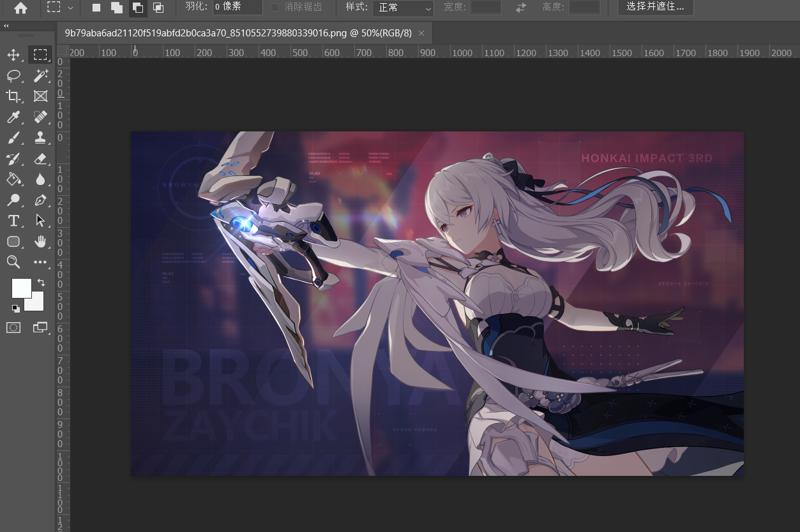
Task: Select the Rectangular Marquee tool
Action: pos(40,55)
